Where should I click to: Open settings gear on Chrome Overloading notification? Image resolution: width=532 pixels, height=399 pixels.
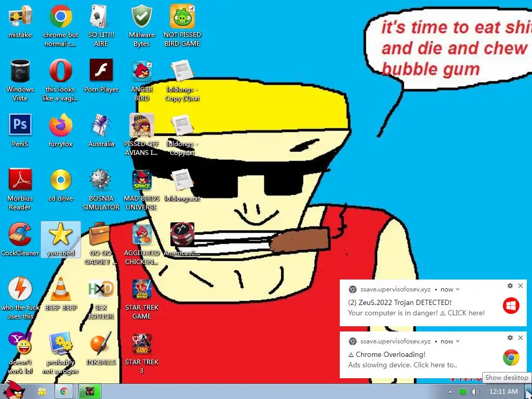[x=510, y=338]
